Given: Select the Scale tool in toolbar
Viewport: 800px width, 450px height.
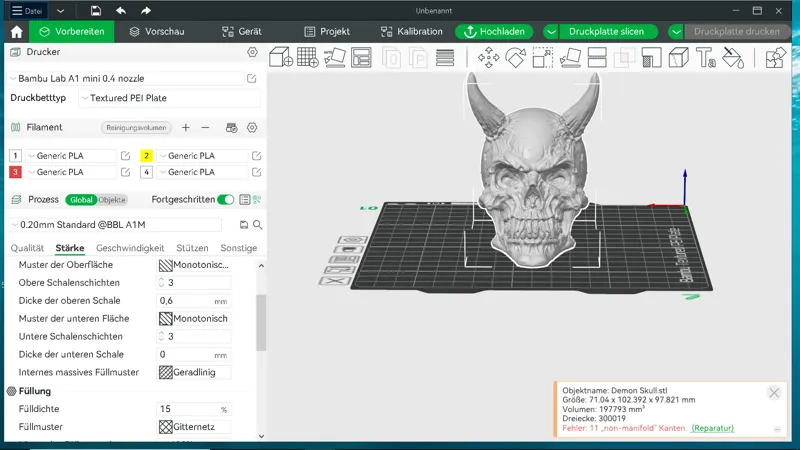Looking at the screenshot, I should click(542, 57).
